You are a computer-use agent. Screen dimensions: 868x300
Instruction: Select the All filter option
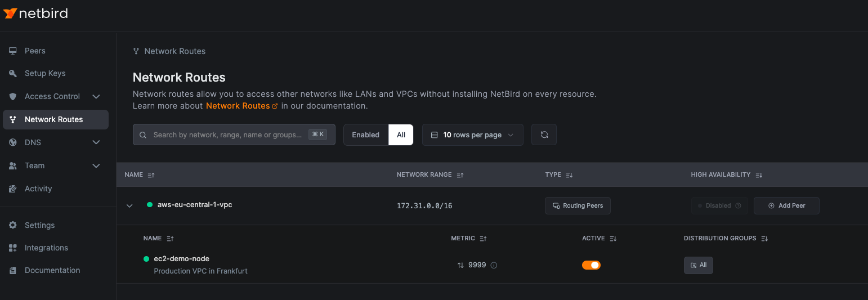(401, 135)
